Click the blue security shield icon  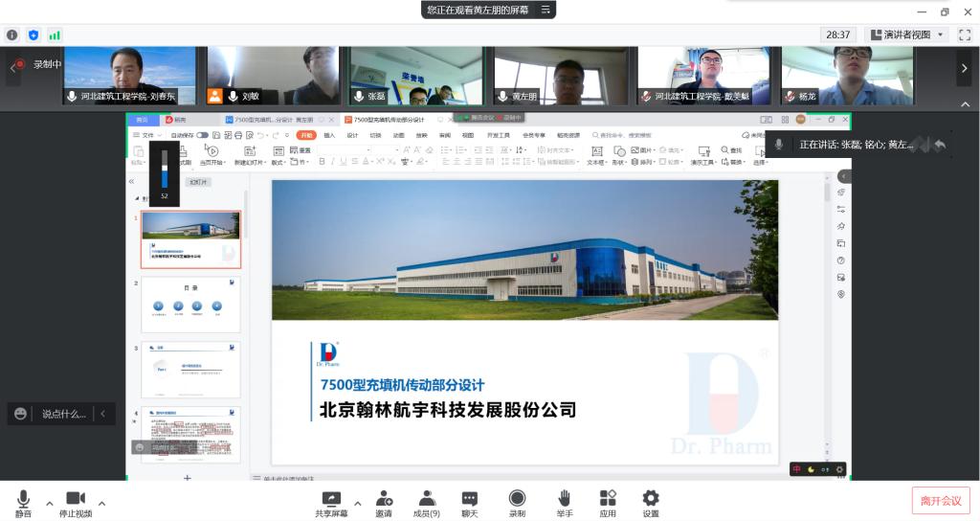point(33,34)
